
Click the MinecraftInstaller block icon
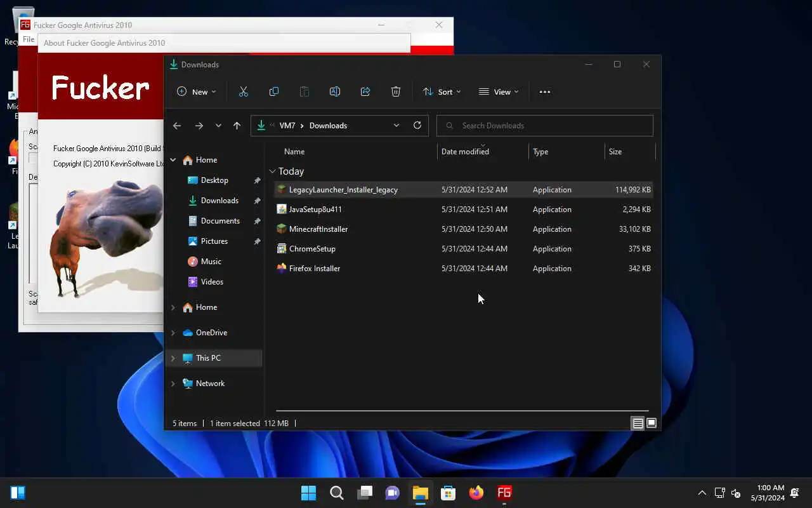pyautogui.click(x=282, y=229)
